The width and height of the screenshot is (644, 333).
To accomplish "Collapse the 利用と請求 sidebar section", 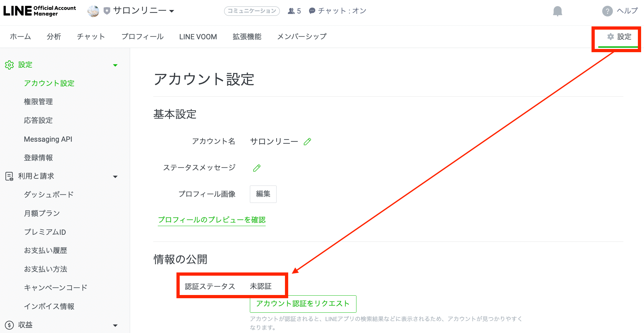I will [115, 177].
